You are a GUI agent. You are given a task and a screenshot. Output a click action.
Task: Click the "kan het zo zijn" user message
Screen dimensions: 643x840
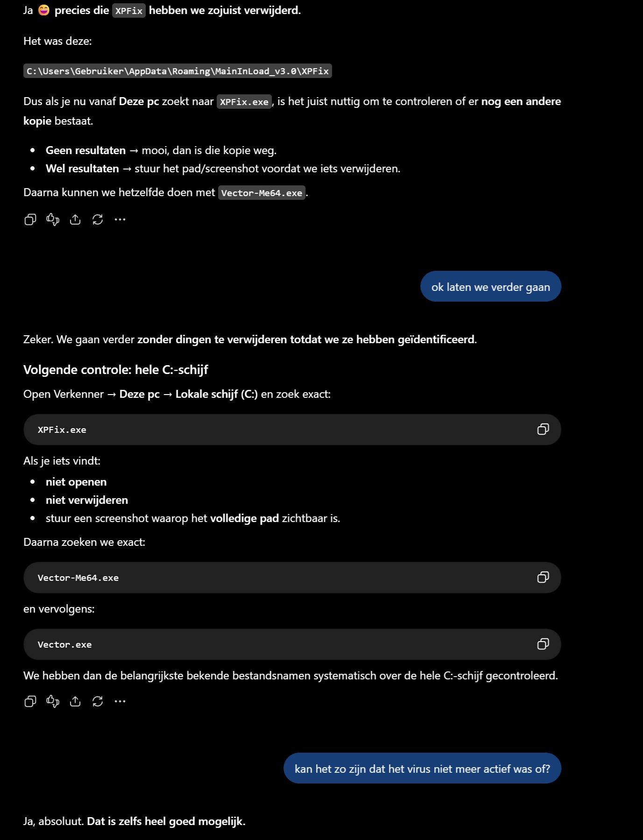click(x=422, y=768)
